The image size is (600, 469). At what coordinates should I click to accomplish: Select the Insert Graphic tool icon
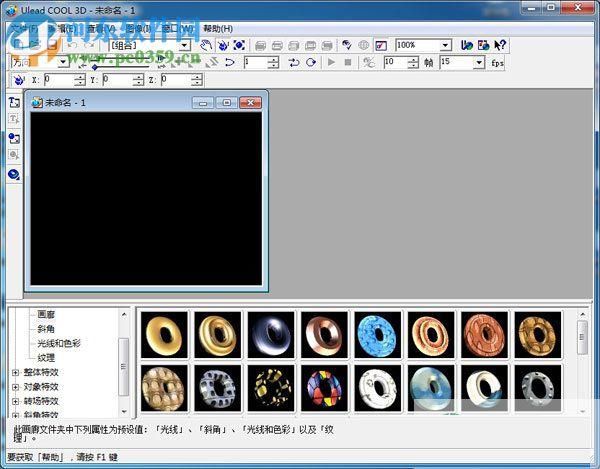(14, 138)
